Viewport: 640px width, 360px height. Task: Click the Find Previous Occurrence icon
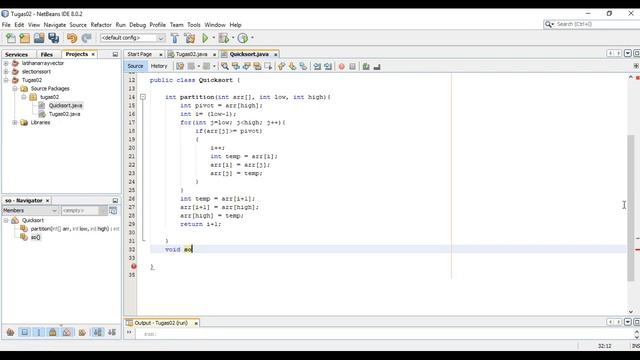[236, 66]
